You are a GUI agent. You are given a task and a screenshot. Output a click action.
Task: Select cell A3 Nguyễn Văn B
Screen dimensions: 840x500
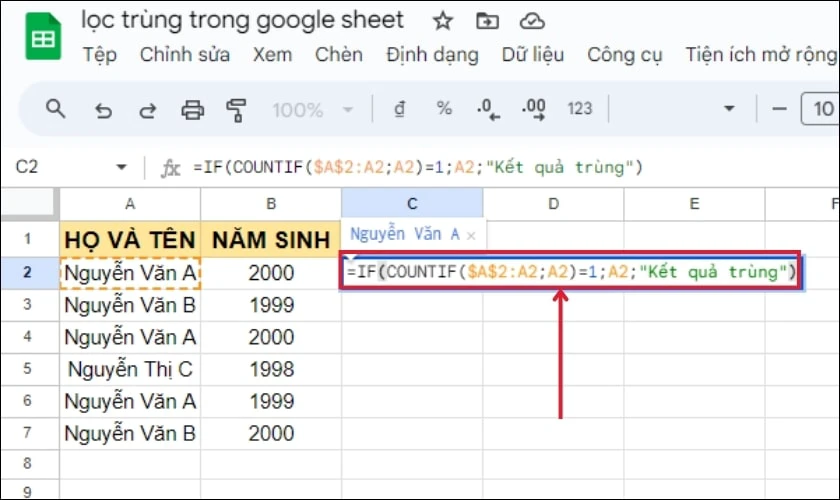130,305
